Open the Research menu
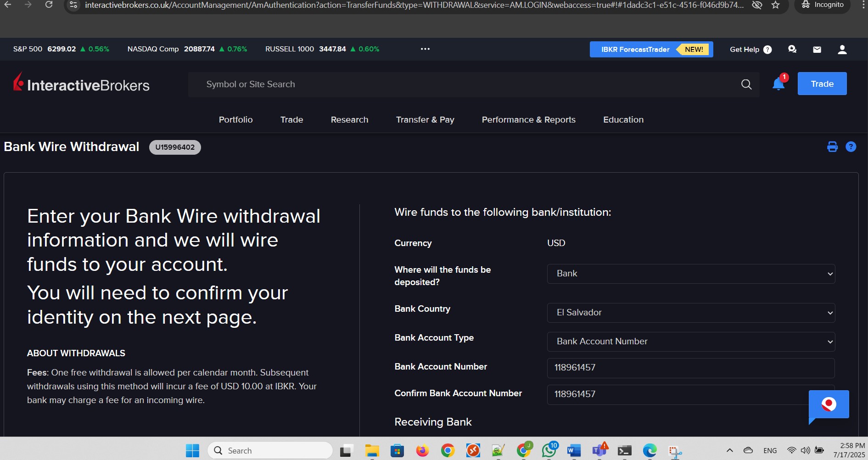The image size is (868, 460). pos(349,120)
